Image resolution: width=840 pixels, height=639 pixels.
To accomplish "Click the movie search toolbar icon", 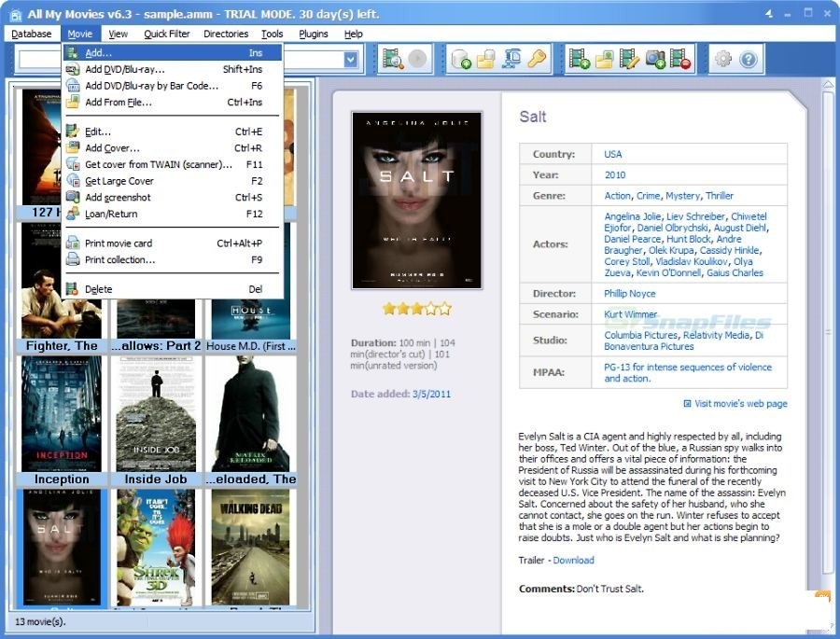I will pyautogui.click(x=392, y=60).
